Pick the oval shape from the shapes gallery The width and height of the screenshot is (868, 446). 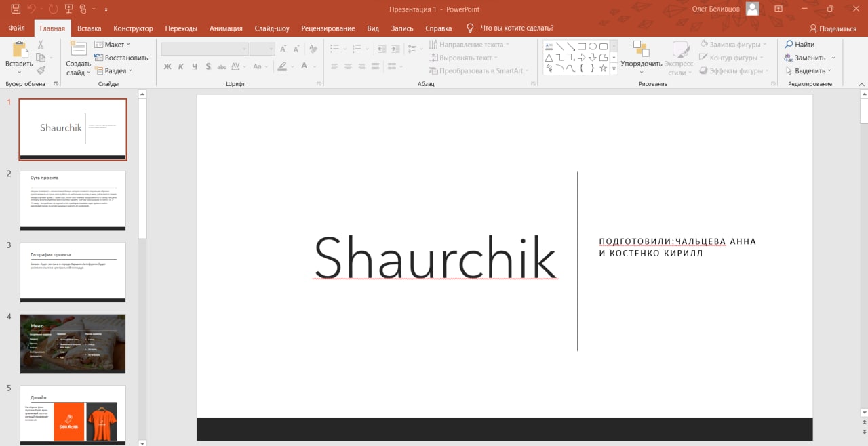593,47
